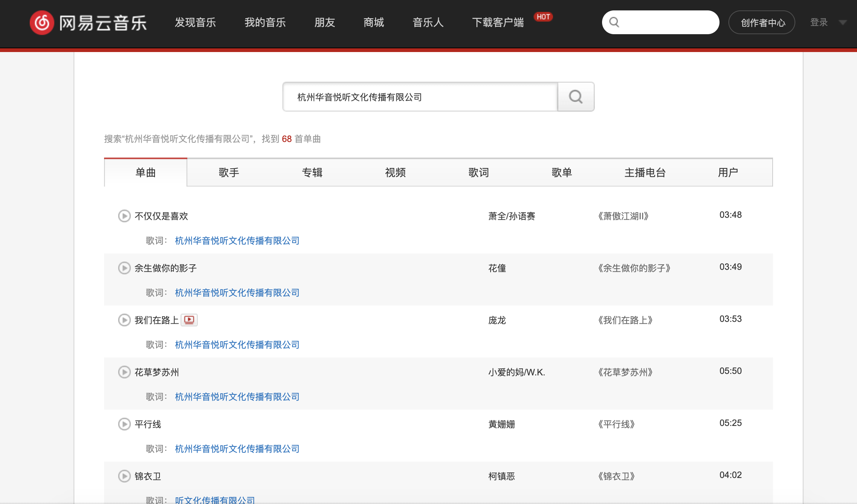Switch to the 歌手 tab

[229, 172]
